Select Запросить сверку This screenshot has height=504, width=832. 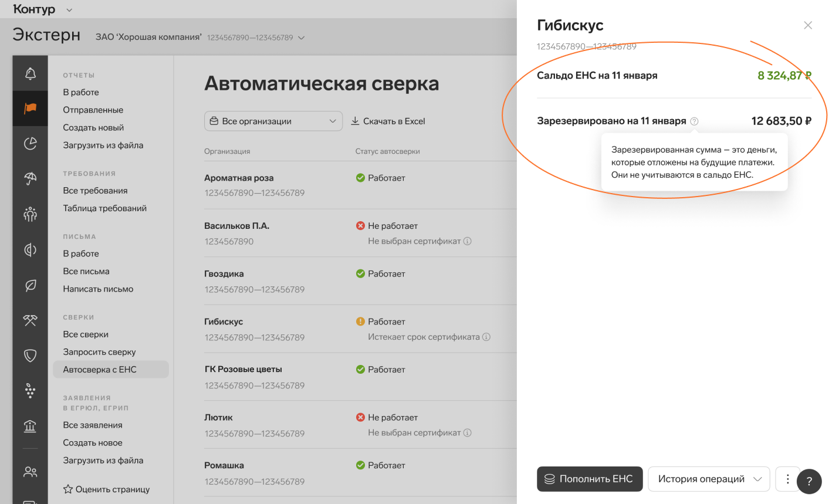coord(99,352)
